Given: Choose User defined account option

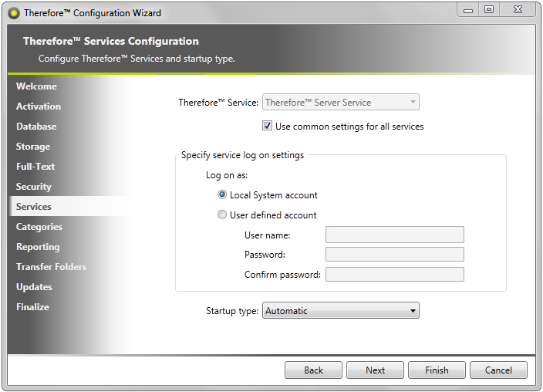Looking at the screenshot, I should point(222,215).
